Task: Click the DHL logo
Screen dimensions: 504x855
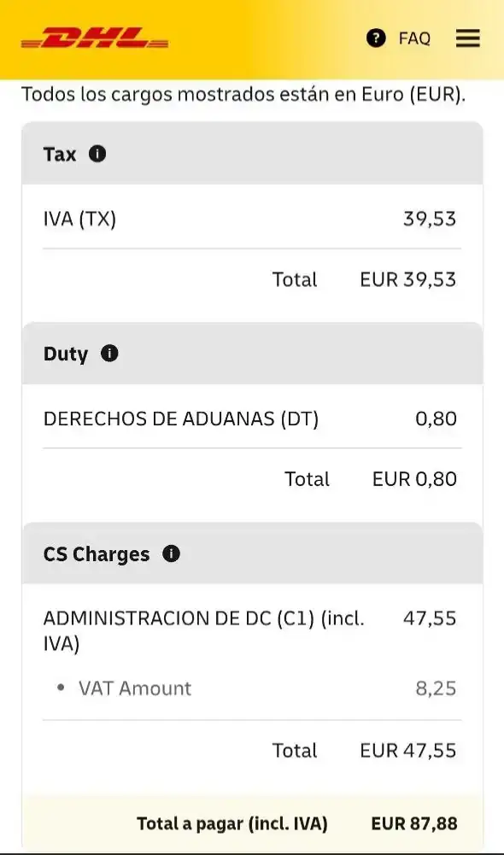Action: (94, 38)
